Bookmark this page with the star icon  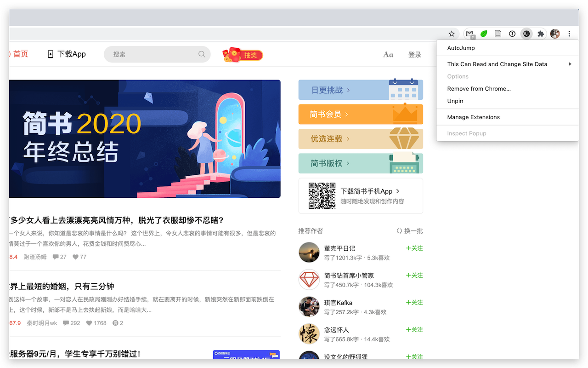(451, 34)
